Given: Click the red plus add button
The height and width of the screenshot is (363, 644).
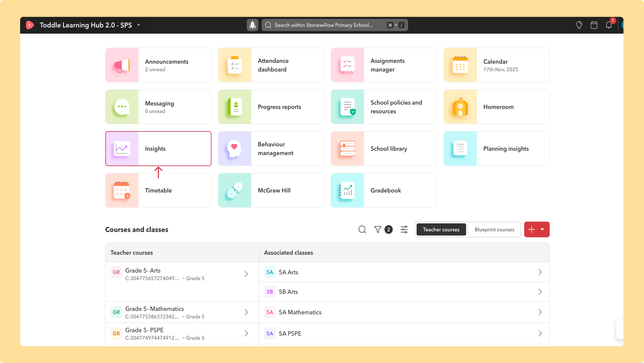Looking at the screenshot, I should pyautogui.click(x=531, y=229).
